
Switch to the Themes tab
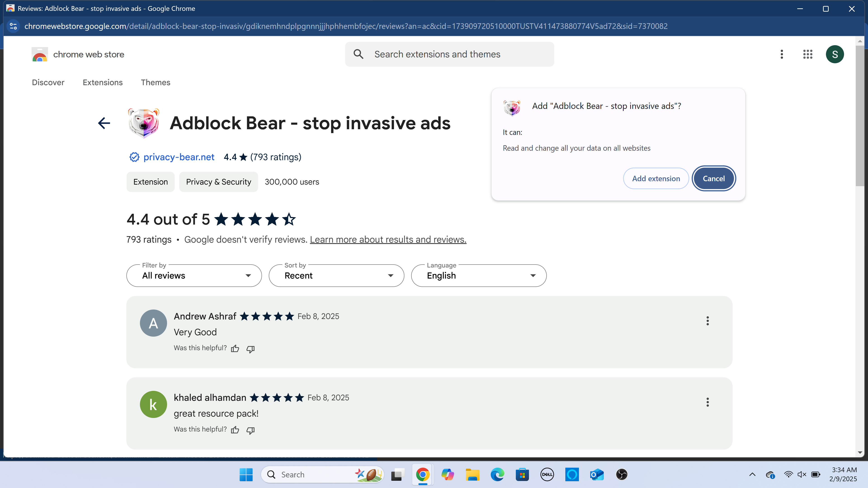coord(155,82)
